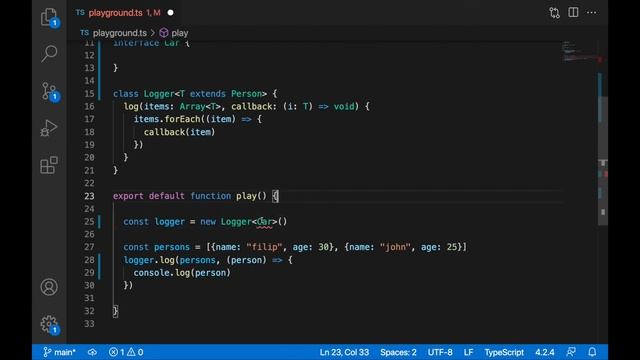Open the More Actions ellipsis menu
Viewport: 640px width, 360px height.
click(x=591, y=13)
